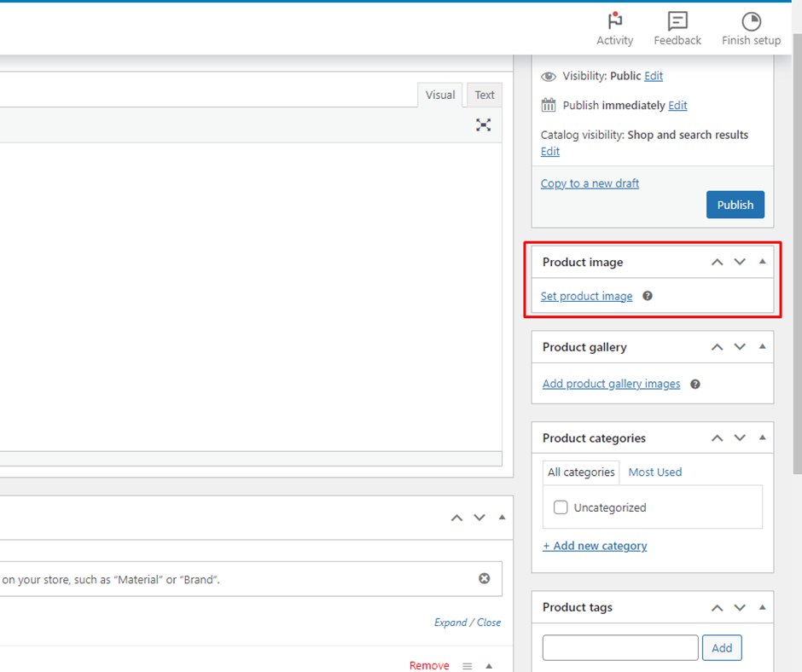This screenshot has height=672, width=802.
Task: Move Product categories panel up
Action: coord(717,438)
